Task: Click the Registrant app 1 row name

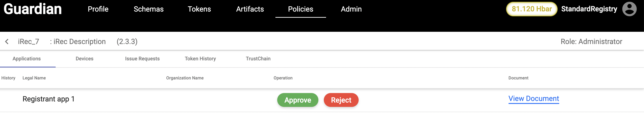Action: point(48,99)
